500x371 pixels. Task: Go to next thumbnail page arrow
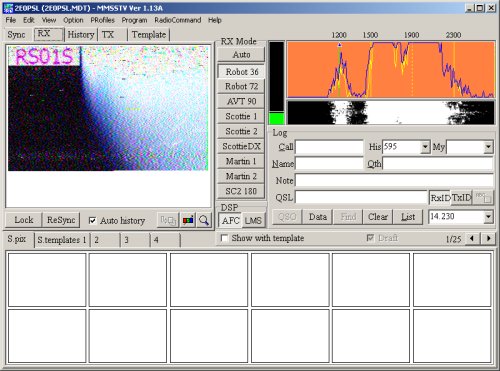489,238
